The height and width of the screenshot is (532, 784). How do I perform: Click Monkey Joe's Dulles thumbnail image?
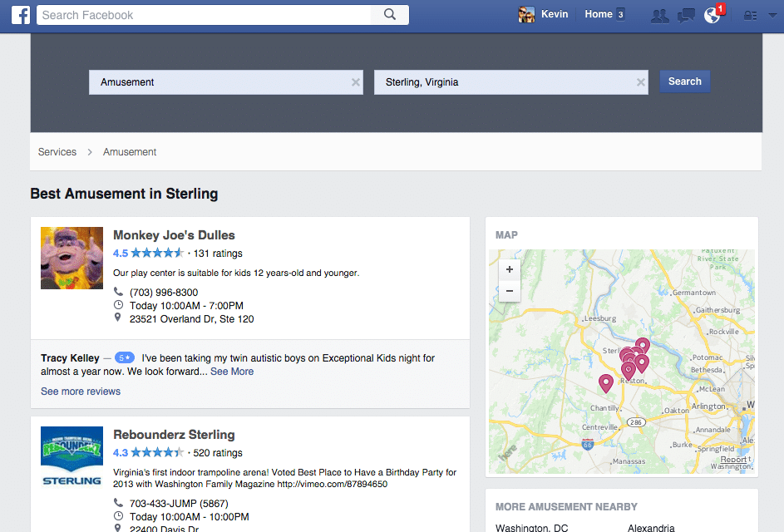click(x=72, y=258)
